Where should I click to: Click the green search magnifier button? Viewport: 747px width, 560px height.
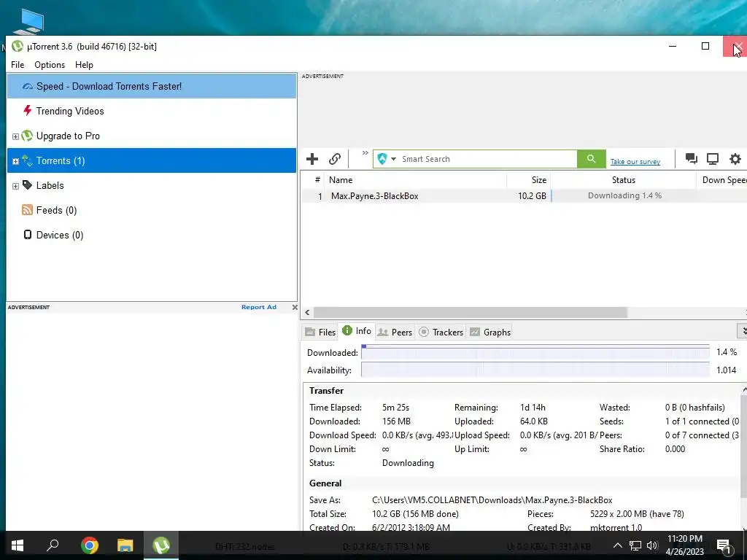[591, 158]
